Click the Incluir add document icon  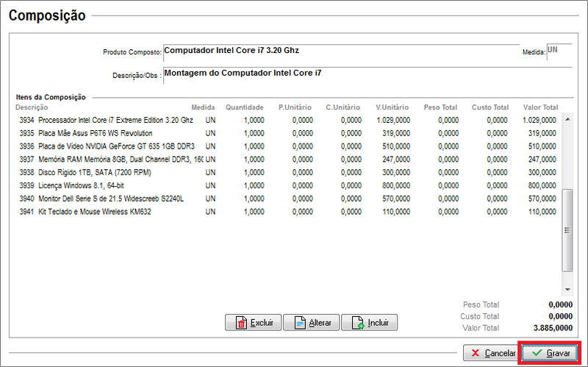(358, 323)
